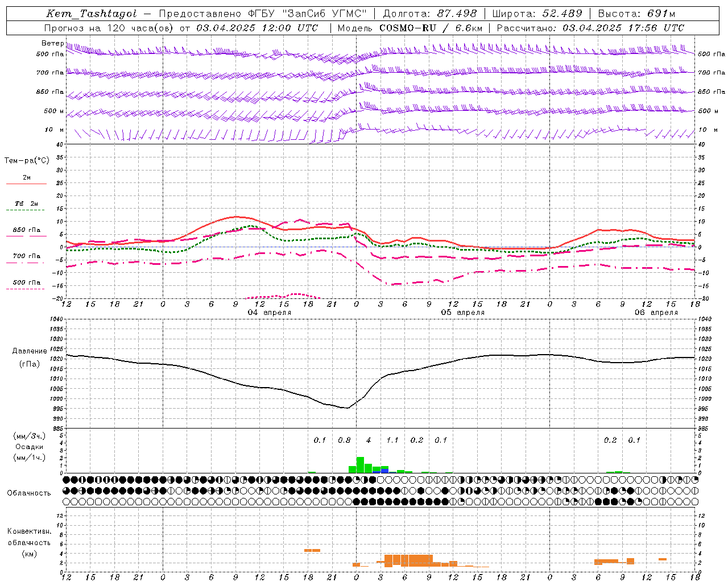Click the dashed line sample under the Td 2м legend
728x582 pixels.
tap(25, 210)
